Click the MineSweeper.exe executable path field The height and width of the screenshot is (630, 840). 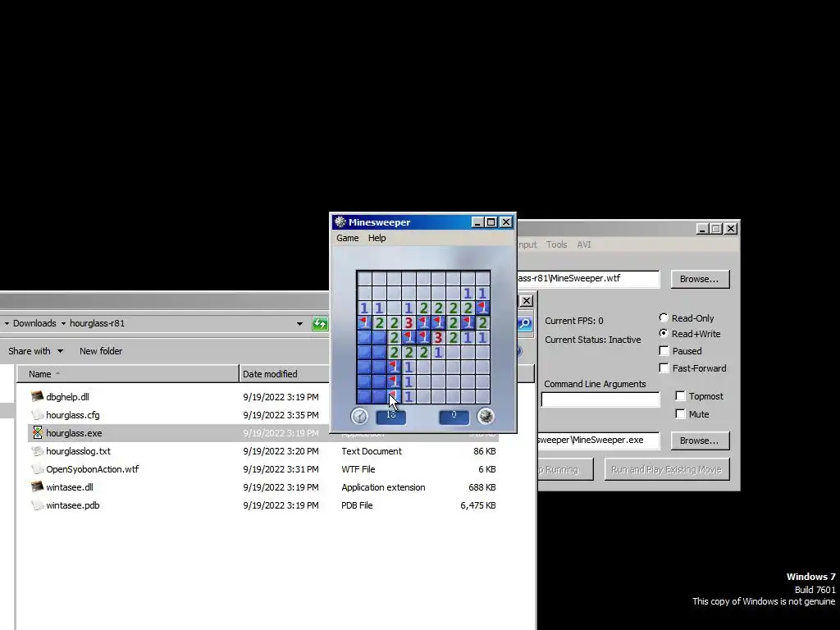pyautogui.click(x=598, y=440)
